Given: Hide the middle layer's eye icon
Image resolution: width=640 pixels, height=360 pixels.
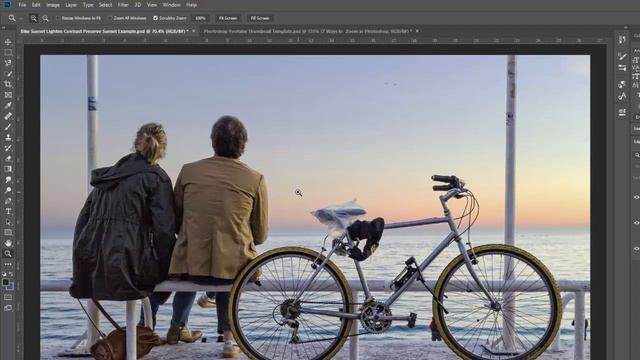Looking at the screenshot, I should [636, 223].
